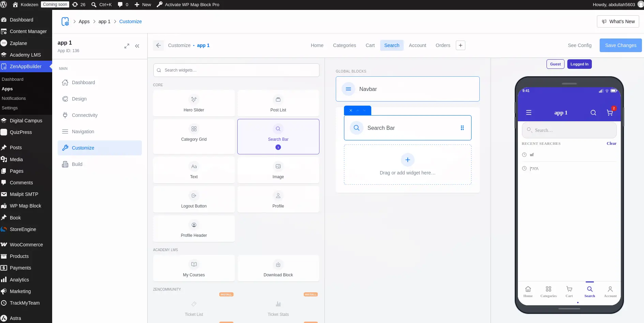The height and width of the screenshot is (323, 644).
Task: Open Build in the app sidebar
Action: (100, 164)
